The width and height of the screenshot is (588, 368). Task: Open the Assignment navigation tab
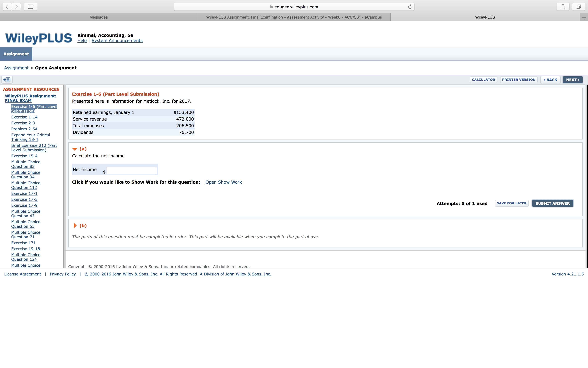[16, 54]
